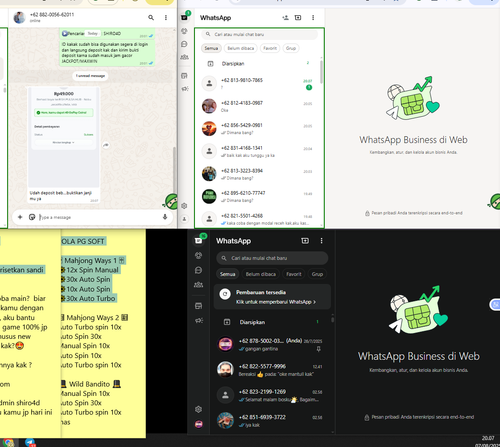Open storefront catalog icon in light WhatsApp sidebar
Image resolution: width=500 pixels, height=447 pixels.
point(184,76)
